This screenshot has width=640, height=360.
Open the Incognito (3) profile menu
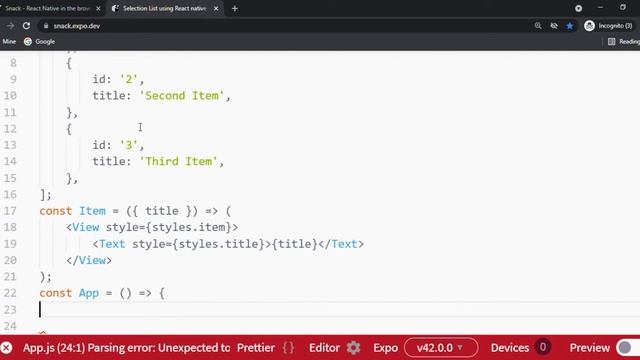[609, 26]
